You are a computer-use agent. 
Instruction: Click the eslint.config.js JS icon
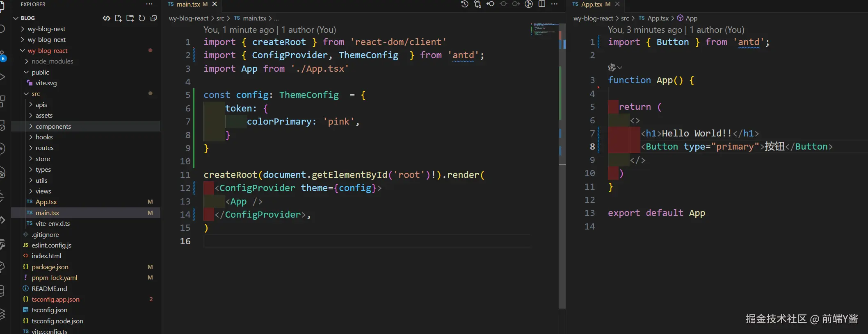25,245
